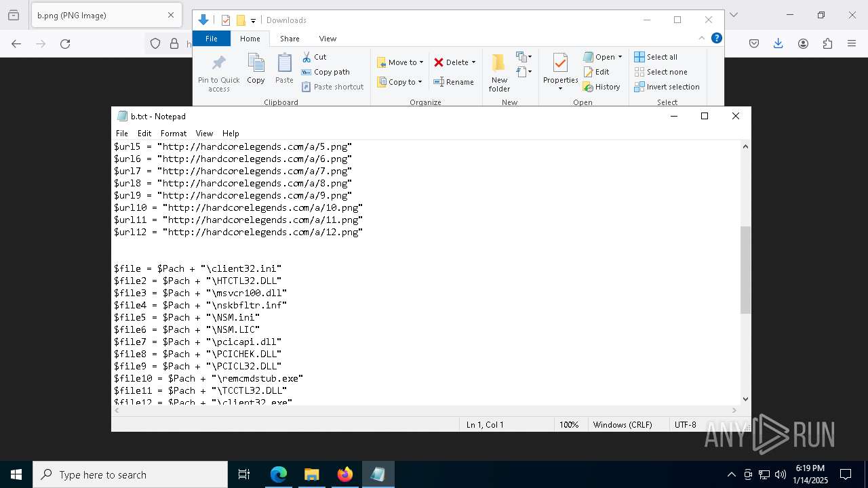Expand the Easy access dropdown
868x488 pixels.
pos(524,71)
